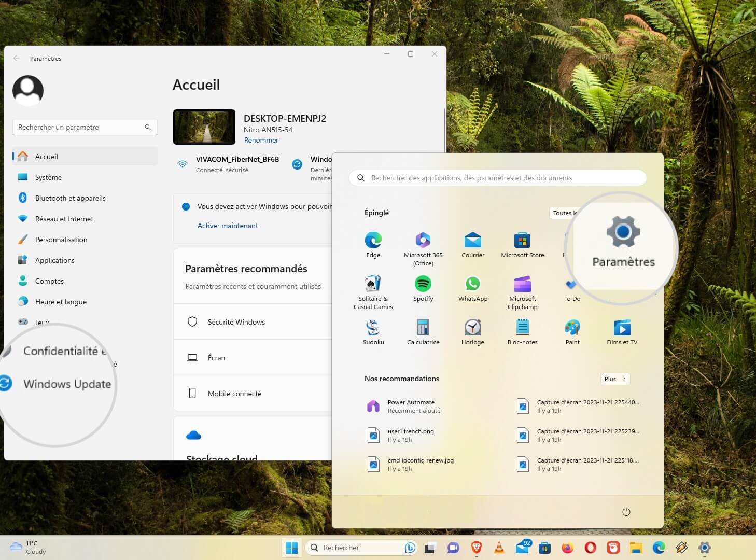Click the power button in Start menu
The width and height of the screenshot is (756, 560).
point(626,512)
